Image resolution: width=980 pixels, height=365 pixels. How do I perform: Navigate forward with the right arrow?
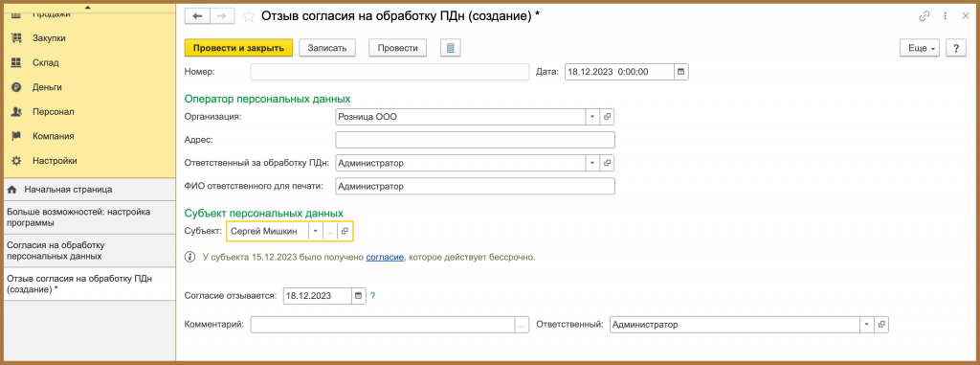(x=222, y=16)
